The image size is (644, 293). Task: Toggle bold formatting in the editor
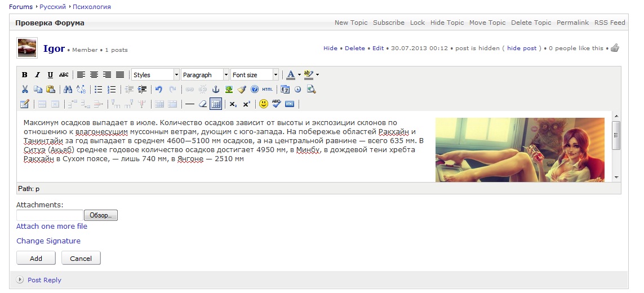tap(25, 75)
